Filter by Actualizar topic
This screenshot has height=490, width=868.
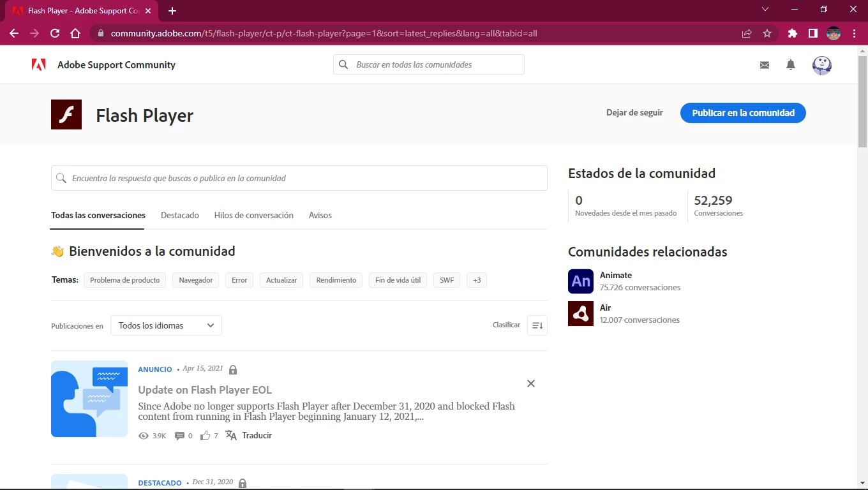click(x=281, y=280)
